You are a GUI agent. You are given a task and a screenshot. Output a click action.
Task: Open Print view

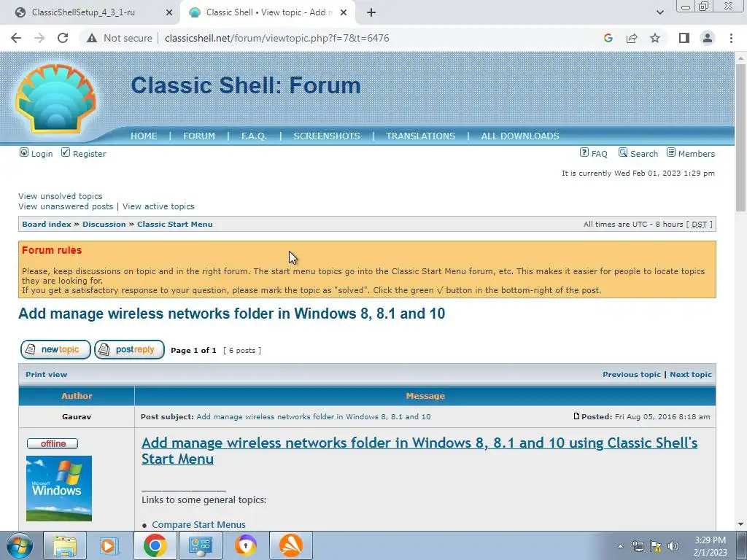pos(47,375)
